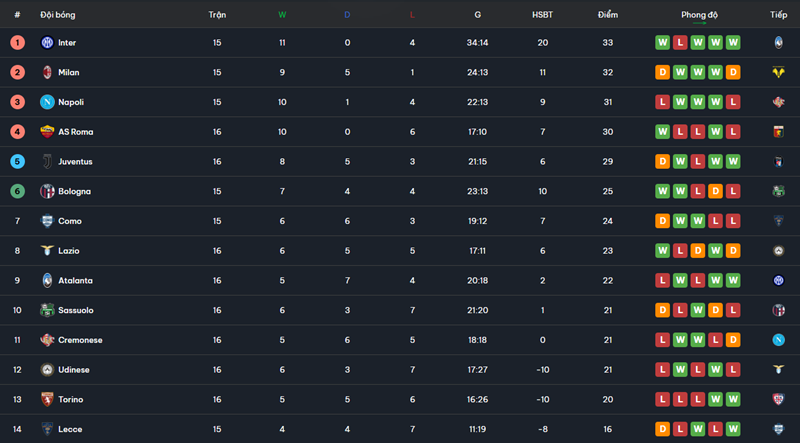Click the Inter team logo

tap(46, 43)
